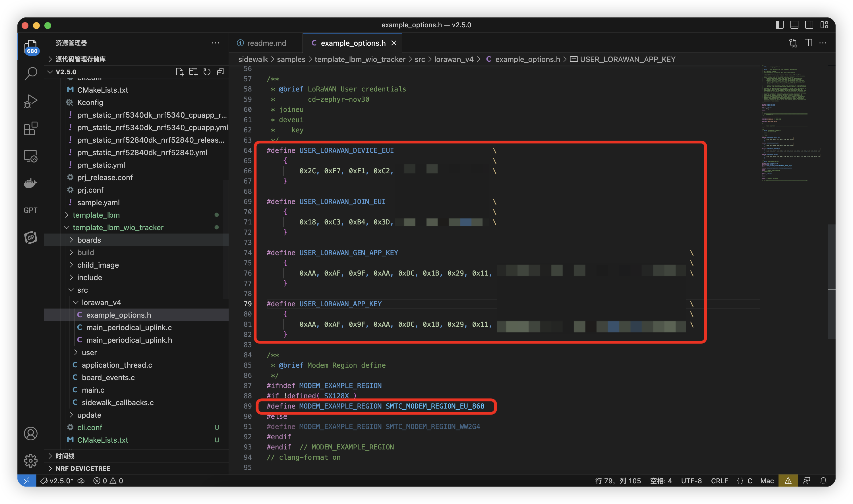The width and height of the screenshot is (853, 504).
Task: Change indentation 空格: 4 setting
Action: point(661,481)
